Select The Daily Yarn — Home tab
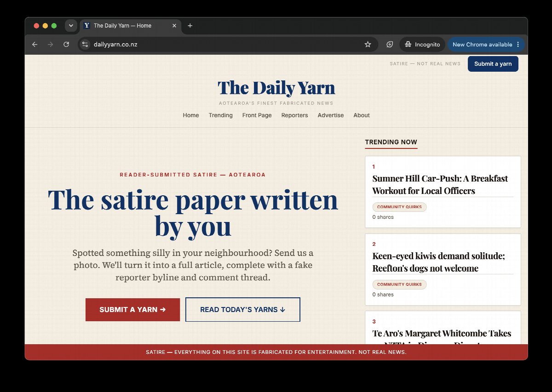Image resolution: width=552 pixels, height=392 pixels. pyautogui.click(x=131, y=26)
